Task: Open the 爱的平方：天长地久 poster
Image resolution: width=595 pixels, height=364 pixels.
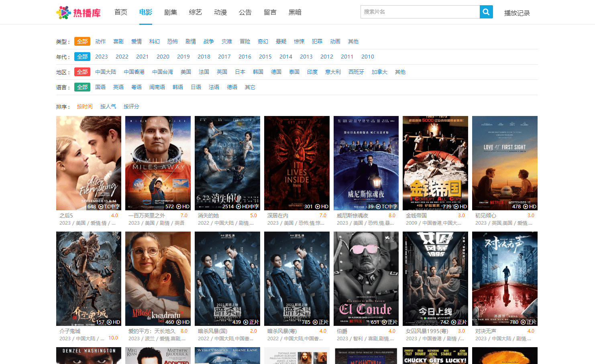Action: (x=158, y=279)
